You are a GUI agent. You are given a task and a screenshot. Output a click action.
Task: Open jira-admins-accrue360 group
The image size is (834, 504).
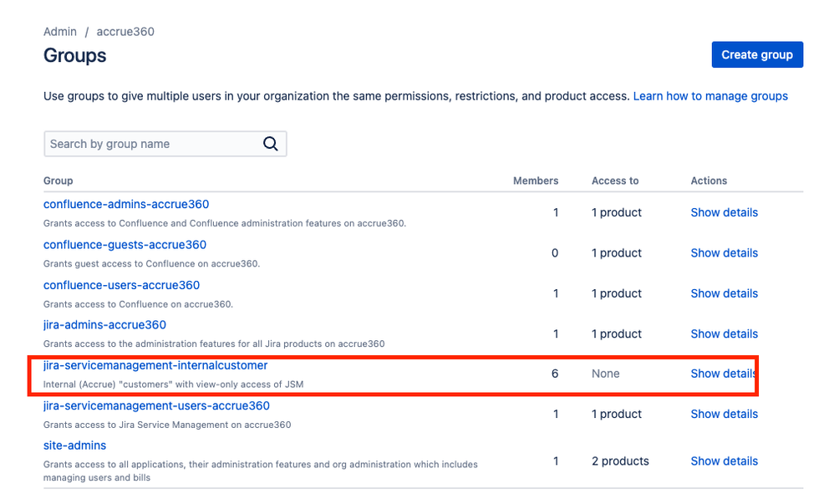[x=104, y=324]
